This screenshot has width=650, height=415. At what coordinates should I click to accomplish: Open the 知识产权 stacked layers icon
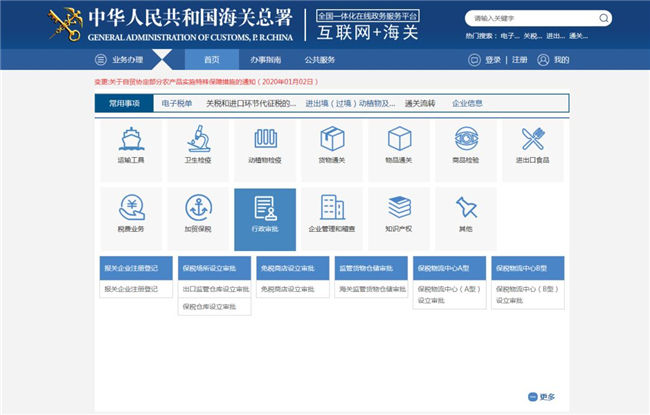point(399,208)
